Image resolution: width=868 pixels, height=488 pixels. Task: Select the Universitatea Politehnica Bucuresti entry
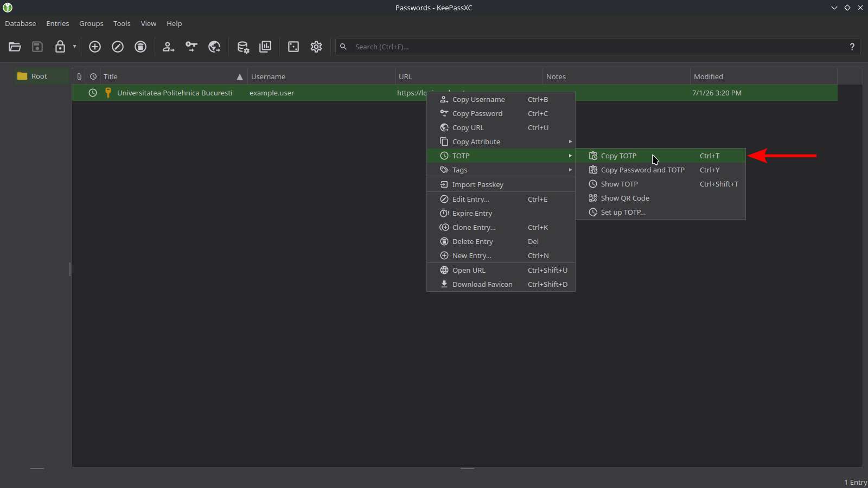point(175,93)
